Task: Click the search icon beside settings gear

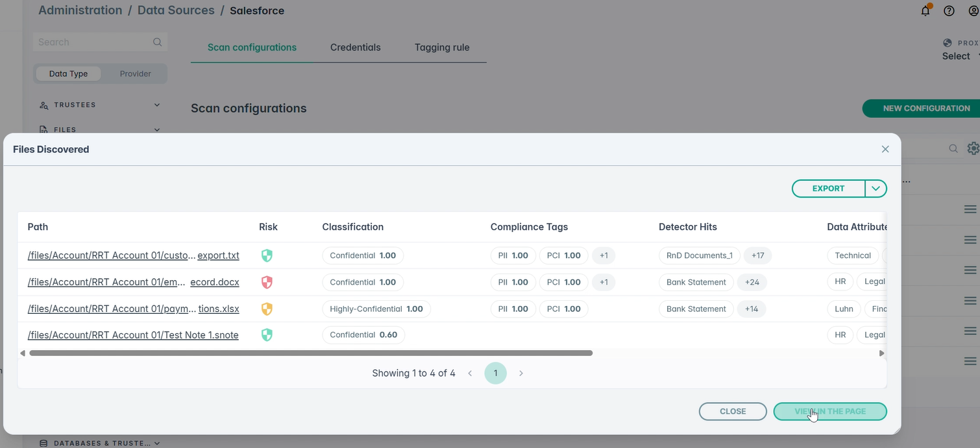Action: pyautogui.click(x=953, y=148)
